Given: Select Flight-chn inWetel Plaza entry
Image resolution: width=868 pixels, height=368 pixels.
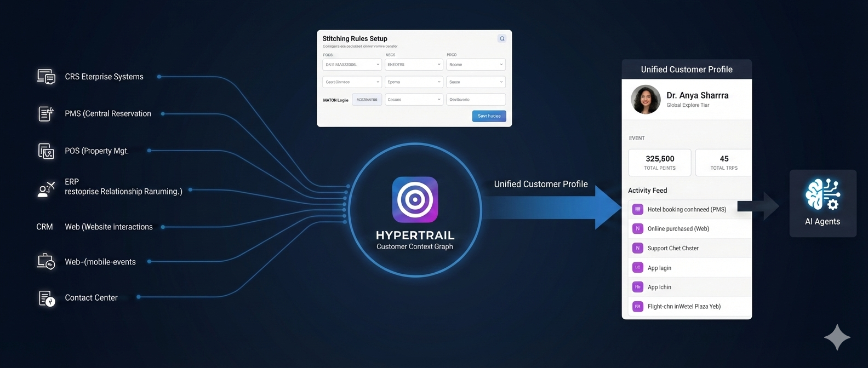Looking at the screenshot, I should pos(689,307).
